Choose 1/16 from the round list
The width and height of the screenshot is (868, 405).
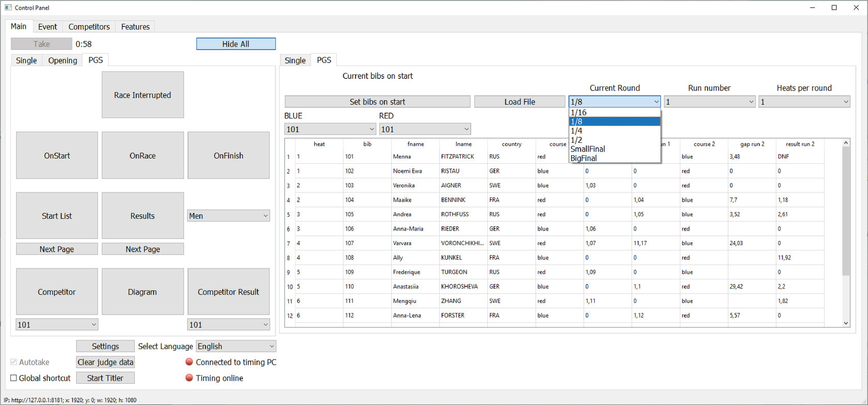(615, 112)
